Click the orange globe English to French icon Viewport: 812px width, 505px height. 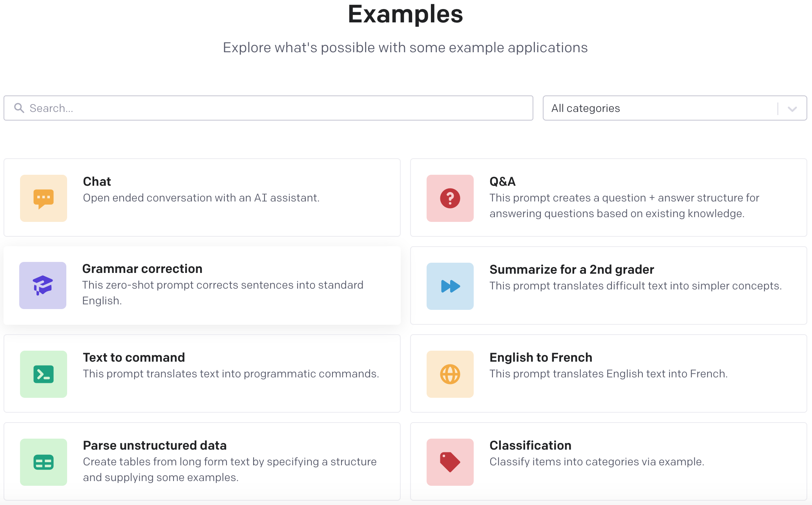coord(450,374)
